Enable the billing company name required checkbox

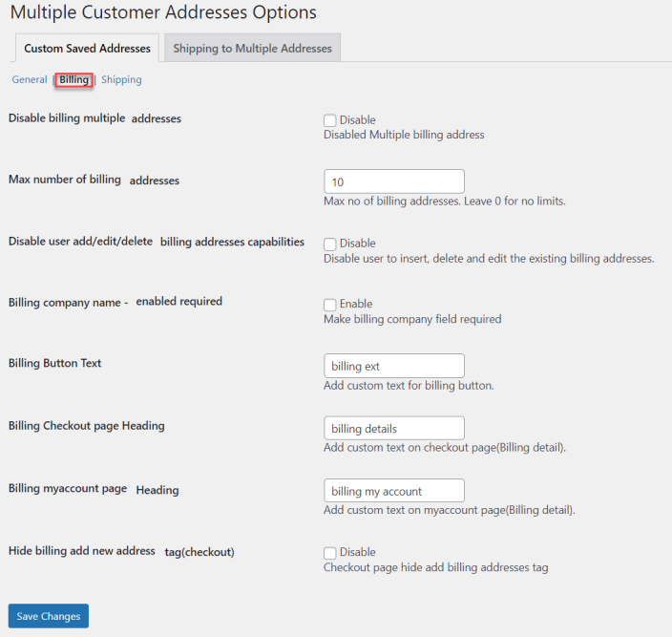pyautogui.click(x=330, y=305)
